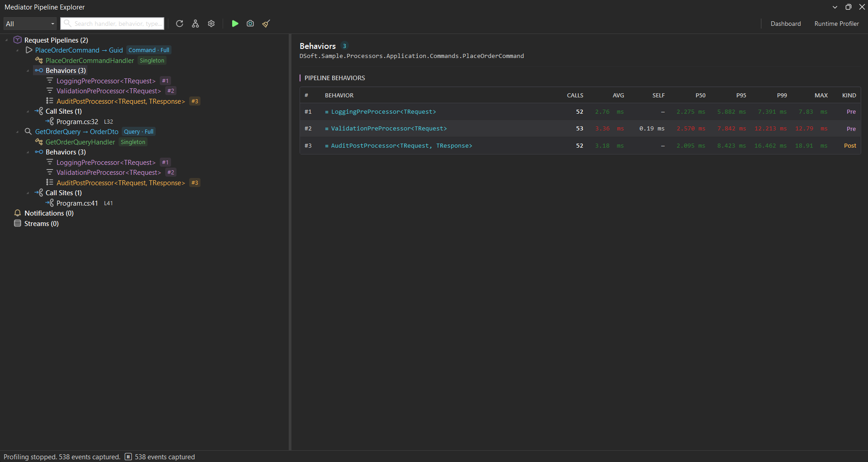This screenshot has width=868, height=462.
Task: Collapse Behaviors (3) under PlaceOrderCommand
Action: click(28, 71)
